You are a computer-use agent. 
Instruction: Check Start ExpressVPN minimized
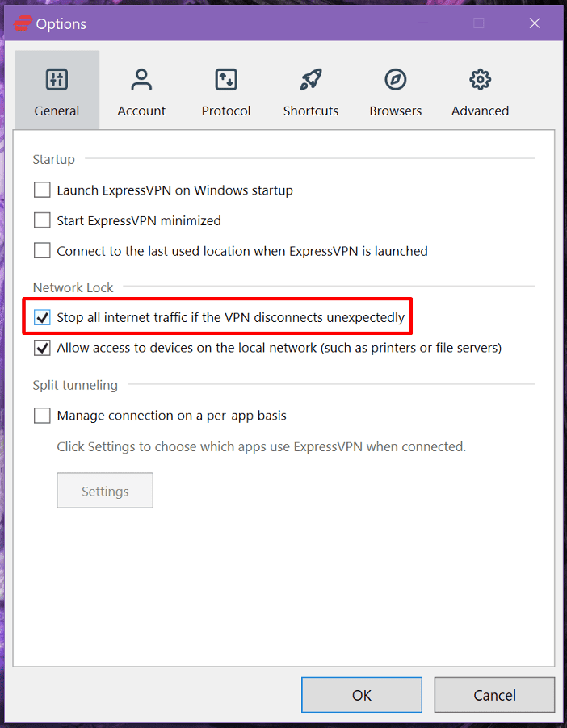coord(42,220)
